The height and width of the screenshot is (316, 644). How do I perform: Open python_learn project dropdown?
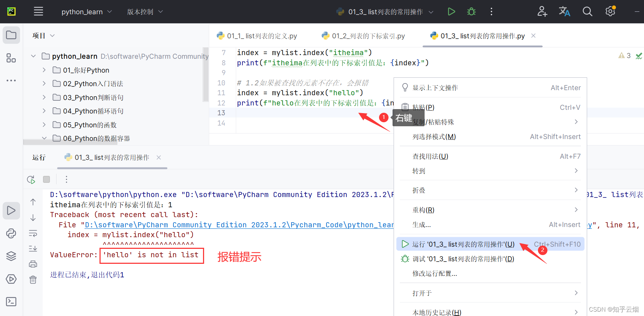tap(86, 12)
